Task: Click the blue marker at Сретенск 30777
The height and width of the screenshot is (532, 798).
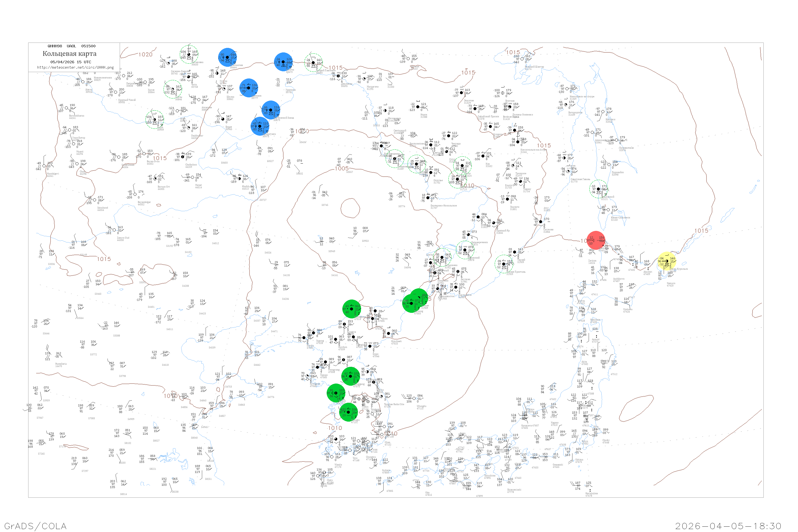Action: point(249,88)
